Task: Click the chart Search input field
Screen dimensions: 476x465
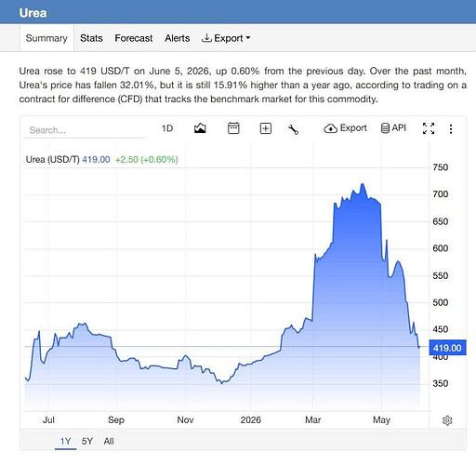Action: tap(85, 130)
